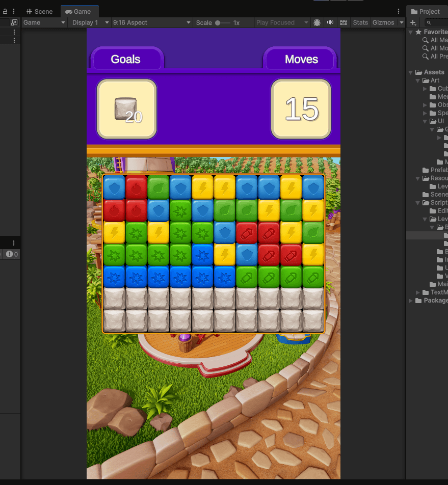448x485 pixels.
Task: Toggle the Gizmos button
Action: (x=383, y=22)
